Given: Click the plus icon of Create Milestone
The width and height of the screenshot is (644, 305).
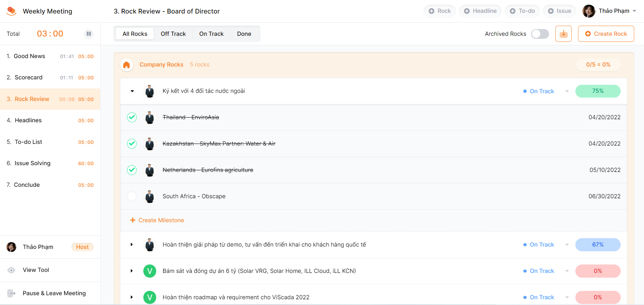Looking at the screenshot, I should (133, 220).
